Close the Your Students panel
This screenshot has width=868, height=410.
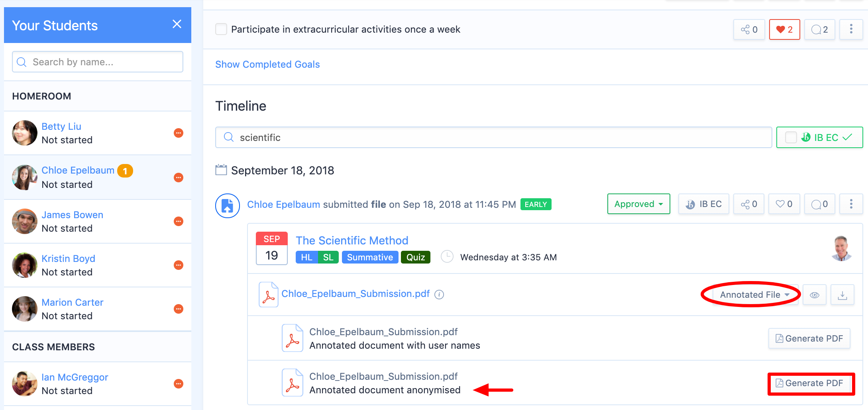pos(177,24)
